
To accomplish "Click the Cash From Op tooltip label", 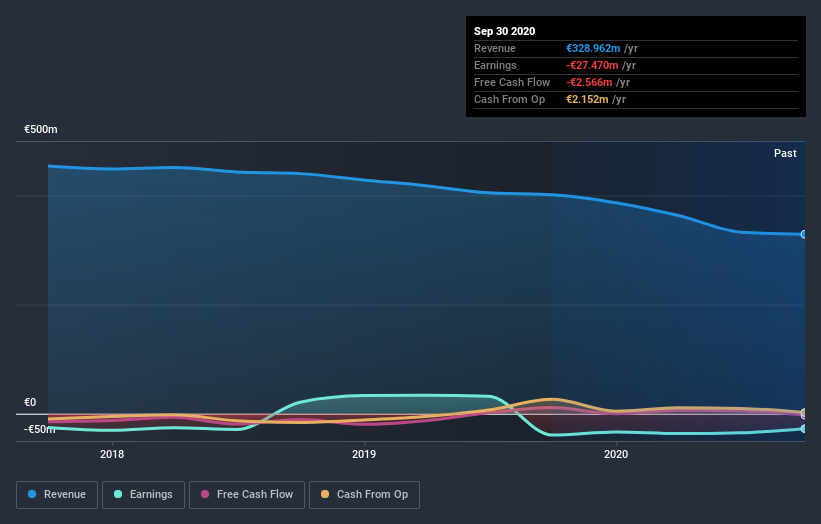I will coord(509,99).
